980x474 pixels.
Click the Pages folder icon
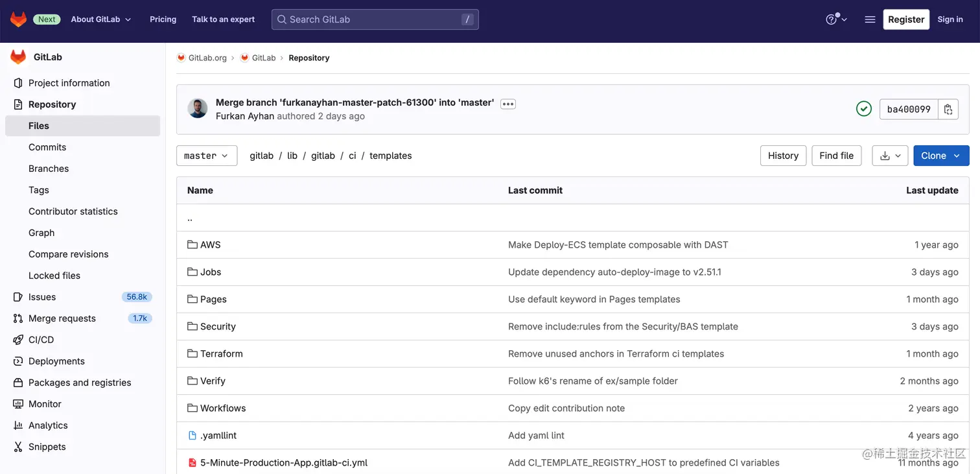[192, 299]
